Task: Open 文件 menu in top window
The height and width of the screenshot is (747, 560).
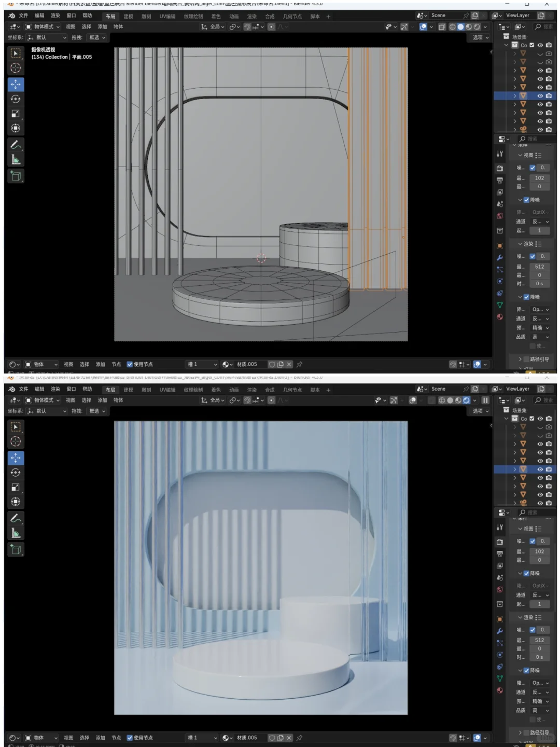Action: pyautogui.click(x=24, y=16)
